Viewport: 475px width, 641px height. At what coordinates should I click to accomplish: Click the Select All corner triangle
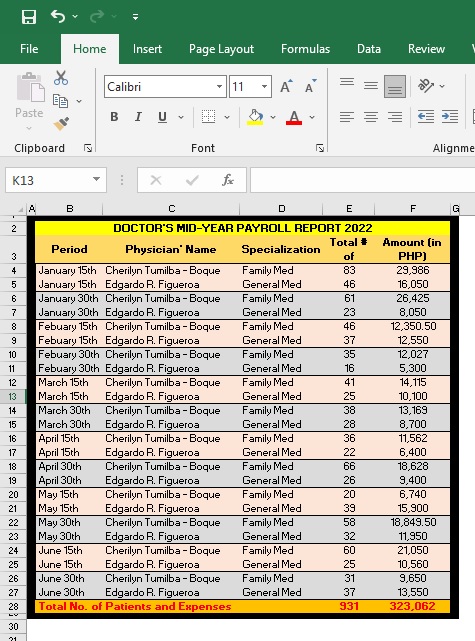[x=20, y=209]
